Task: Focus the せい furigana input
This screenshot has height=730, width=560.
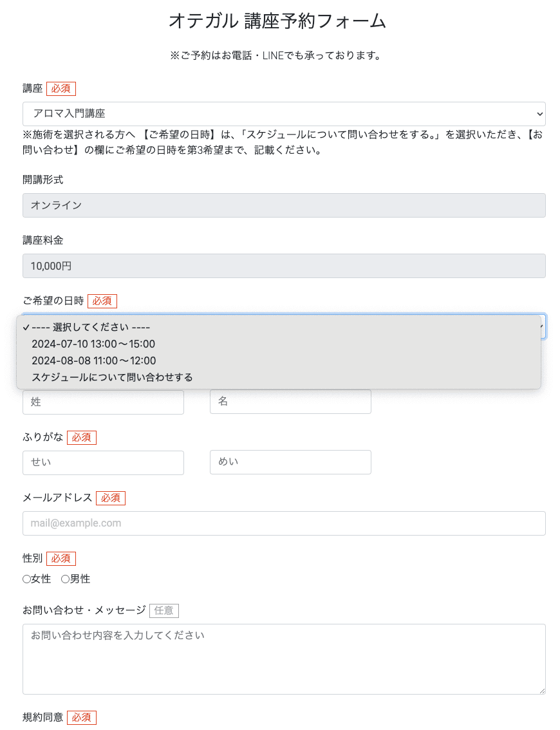Action: 103,462
